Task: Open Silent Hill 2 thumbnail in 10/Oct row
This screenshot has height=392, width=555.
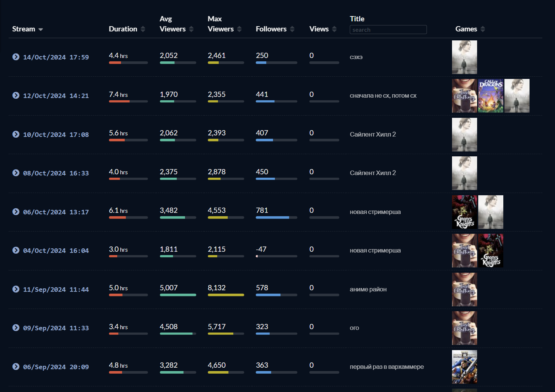Action: tap(464, 135)
